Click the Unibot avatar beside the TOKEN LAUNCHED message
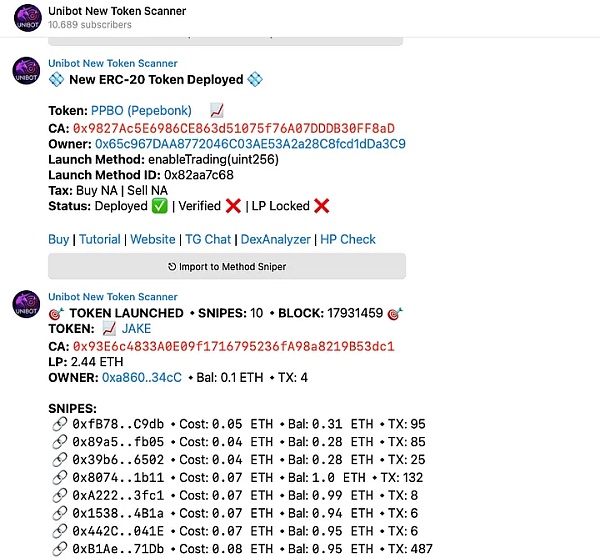This screenshot has height=558, width=600. point(26,304)
